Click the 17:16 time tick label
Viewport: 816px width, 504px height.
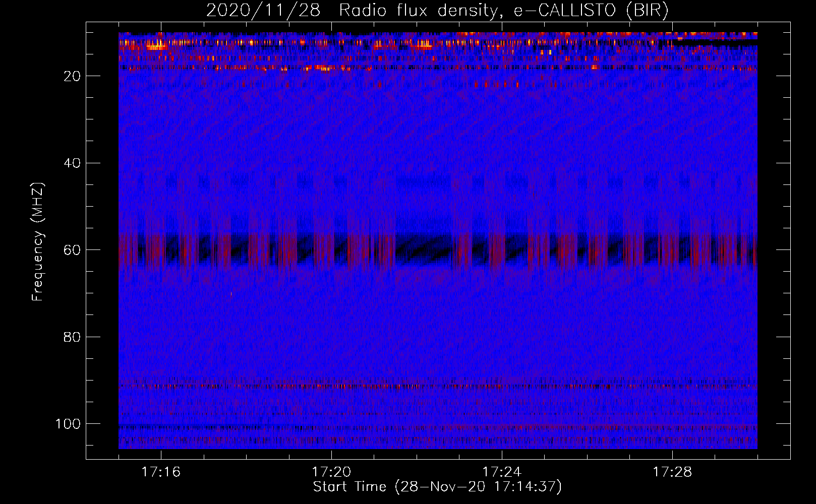pyautogui.click(x=161, y=472)
